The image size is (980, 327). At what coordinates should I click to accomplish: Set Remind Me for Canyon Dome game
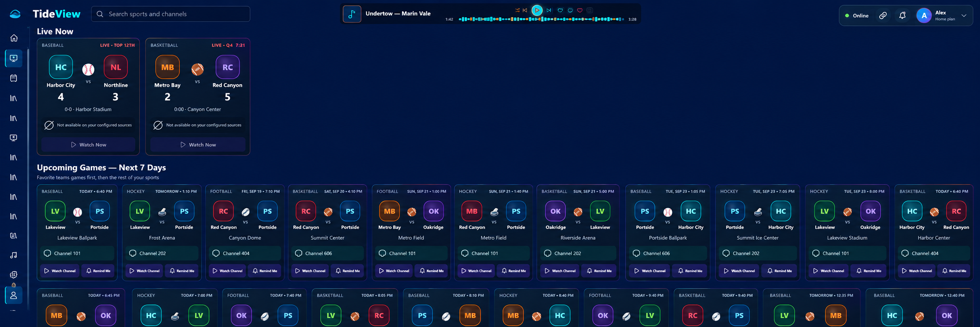(265, 271)
